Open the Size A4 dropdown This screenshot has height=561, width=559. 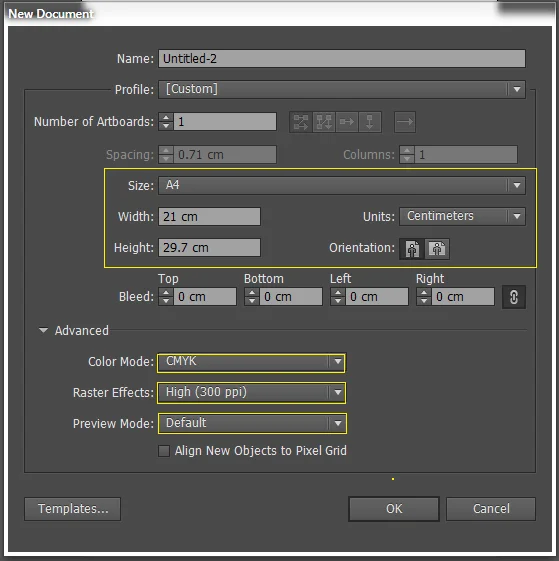[x=342, y=185]
